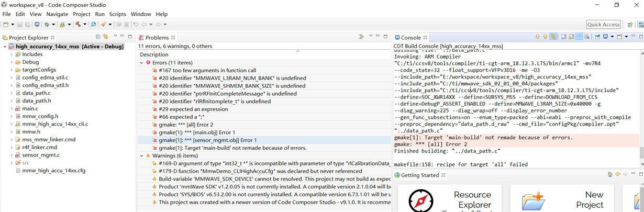Expand the src folder
Image resolution: width=644 pixels, height=212 pixels.
(12, 163)
